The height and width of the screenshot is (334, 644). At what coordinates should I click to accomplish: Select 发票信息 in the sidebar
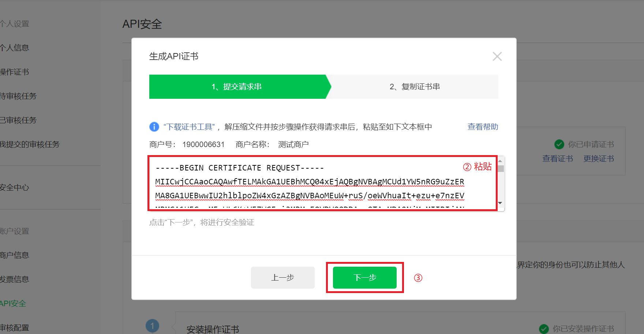click(15, 279)
